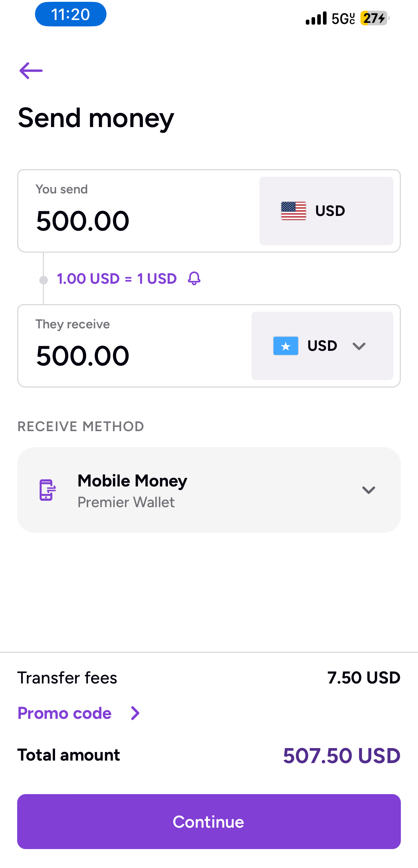This screenshot has height=868, width=418.
Task: Tap the mobile money phone icon
Action: tap(48, 490)
